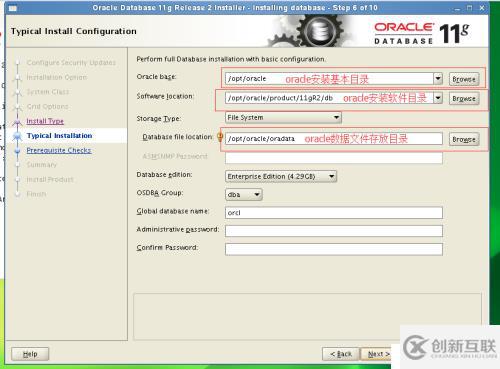Open the Database edition dropdown
This screenshot has width=500, height=369.
281,176
